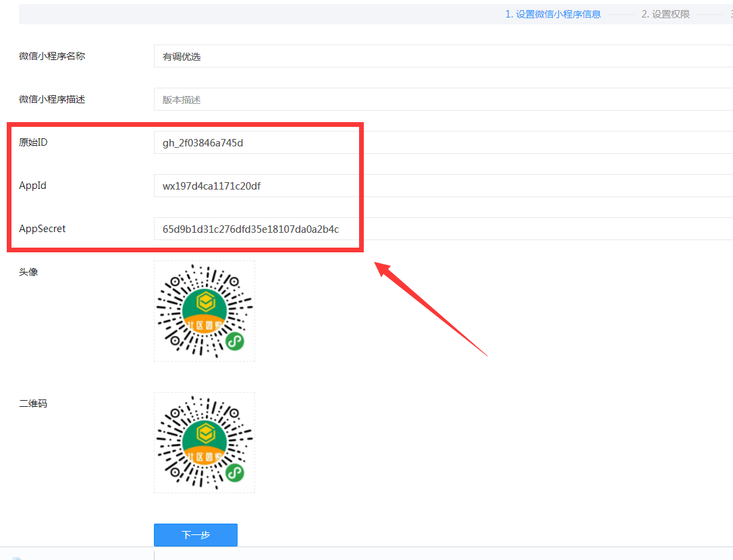Click the 微信小程序描述 label

coord(52,99)
